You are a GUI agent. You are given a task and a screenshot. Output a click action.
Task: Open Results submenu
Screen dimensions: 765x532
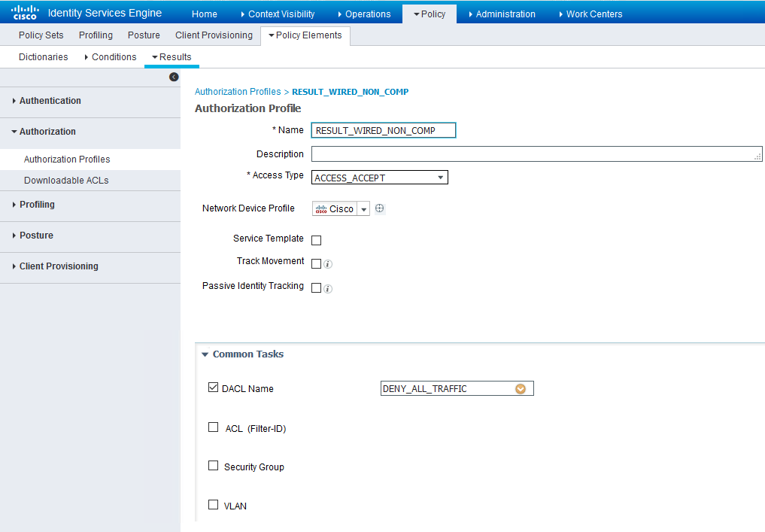tap(172, 57)
